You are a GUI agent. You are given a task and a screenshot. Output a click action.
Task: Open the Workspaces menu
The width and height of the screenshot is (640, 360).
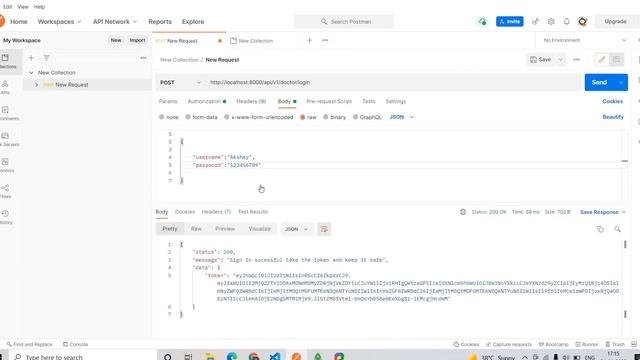(x=60, y=22)
